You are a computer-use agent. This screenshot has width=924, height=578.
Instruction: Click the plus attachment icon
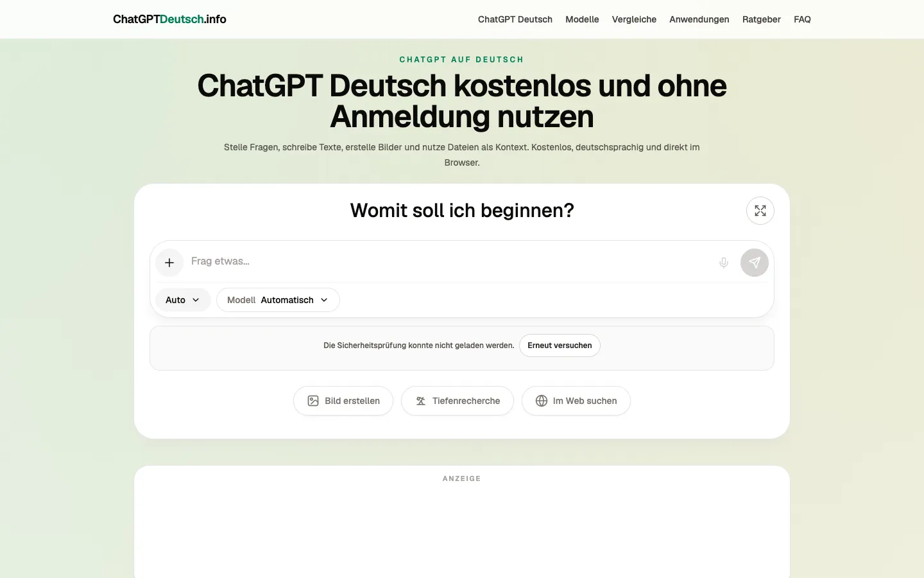click(x=169, y=263)
